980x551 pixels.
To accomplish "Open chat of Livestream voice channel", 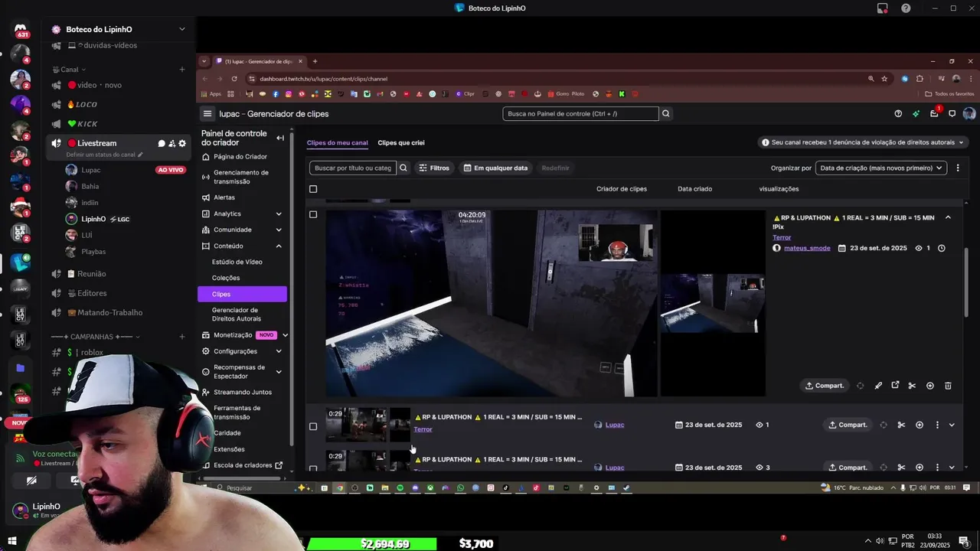I will [x=162, y=143].
